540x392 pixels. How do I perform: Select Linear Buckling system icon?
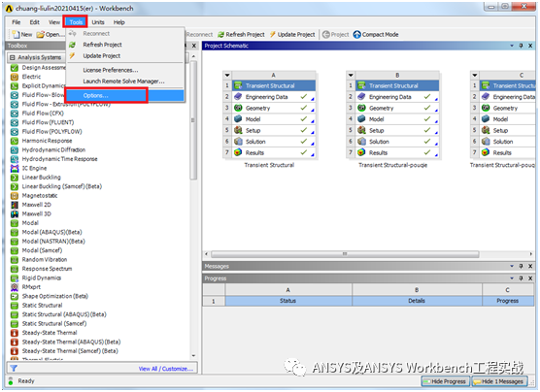[x=15, y=178]
